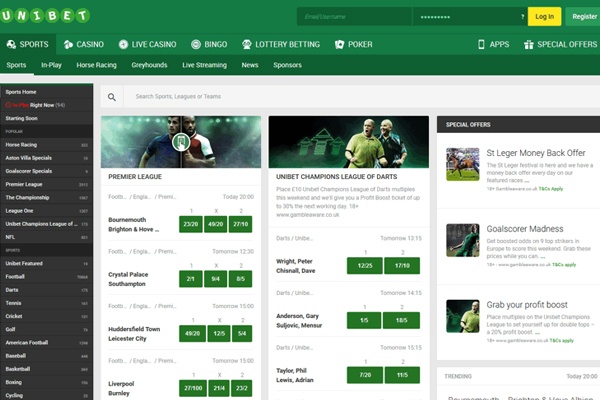The height and width of the screenshot is (400, 600).
Task: Select 2/1 odds for Crystal Palace
Action: pyautogui.click(x=191, y=279)
